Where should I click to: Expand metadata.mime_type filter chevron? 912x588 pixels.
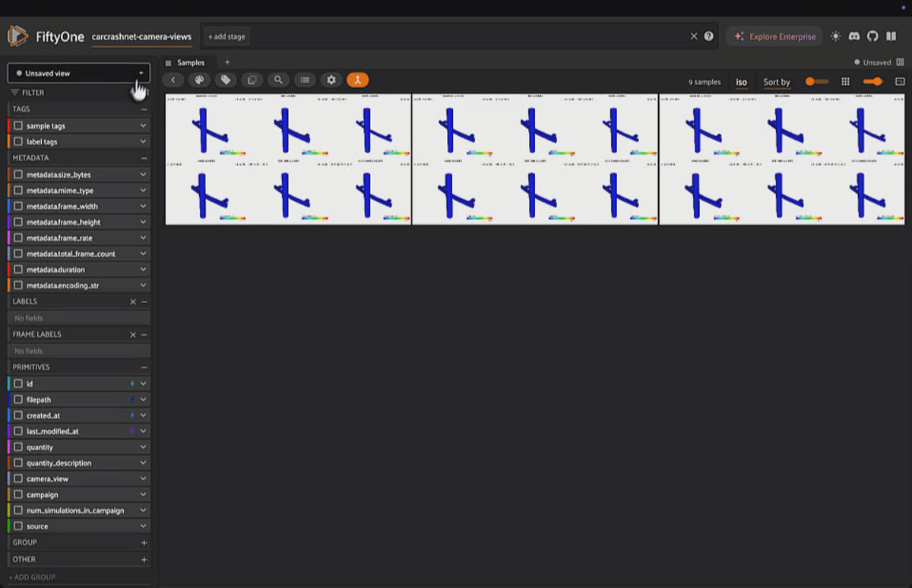point(143,191)
